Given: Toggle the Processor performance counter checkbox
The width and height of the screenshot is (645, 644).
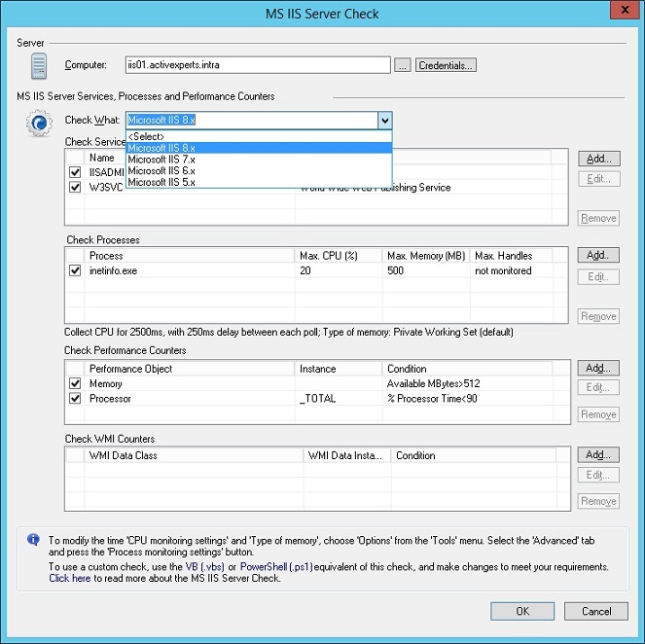Looking at the screenshot, I should click(75, 398).
